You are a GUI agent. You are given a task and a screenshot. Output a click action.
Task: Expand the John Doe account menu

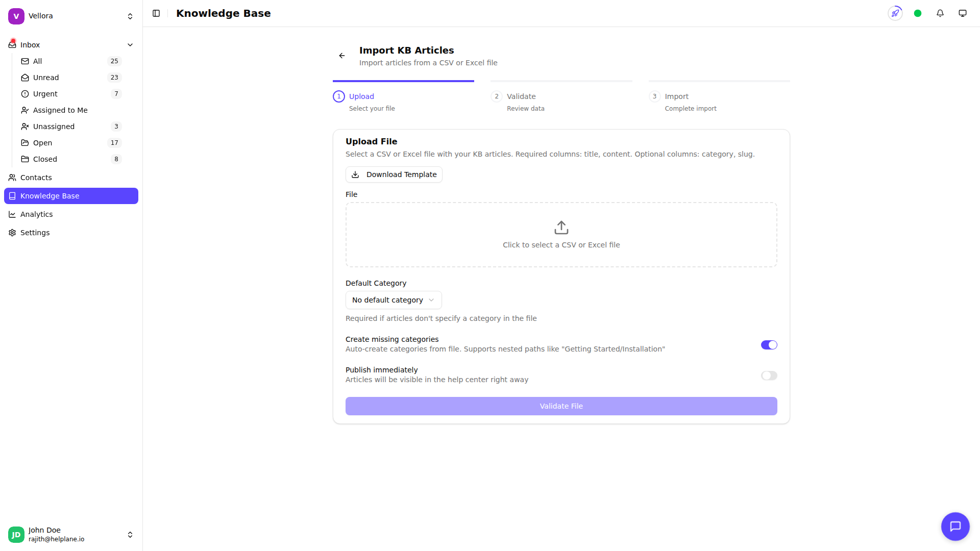130,535
